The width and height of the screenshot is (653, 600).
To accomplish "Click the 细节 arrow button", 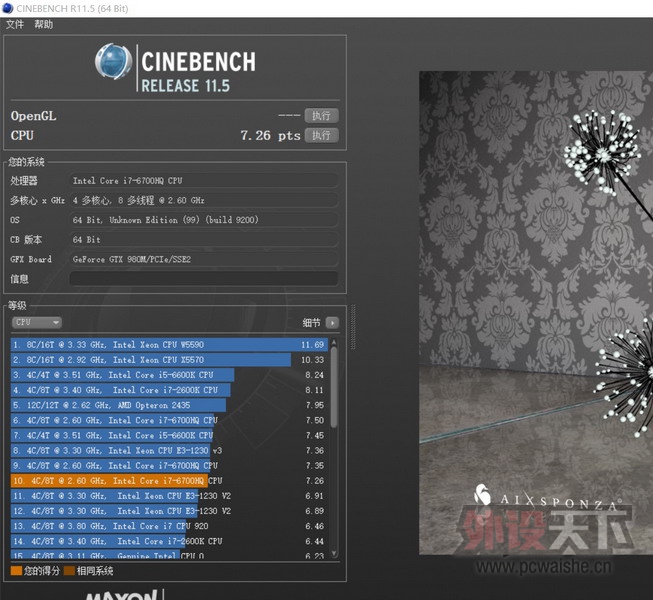I will click(332, 323).
